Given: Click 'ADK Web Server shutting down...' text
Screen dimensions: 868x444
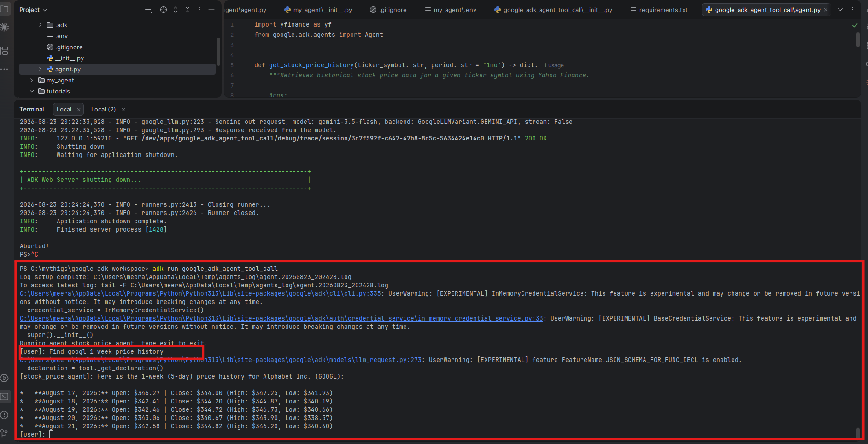Looking at the screenshot, I should tap(84, 180).
